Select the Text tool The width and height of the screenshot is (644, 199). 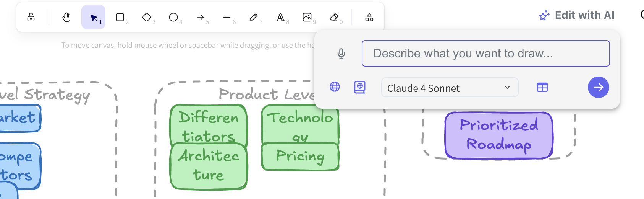point(280,17)
